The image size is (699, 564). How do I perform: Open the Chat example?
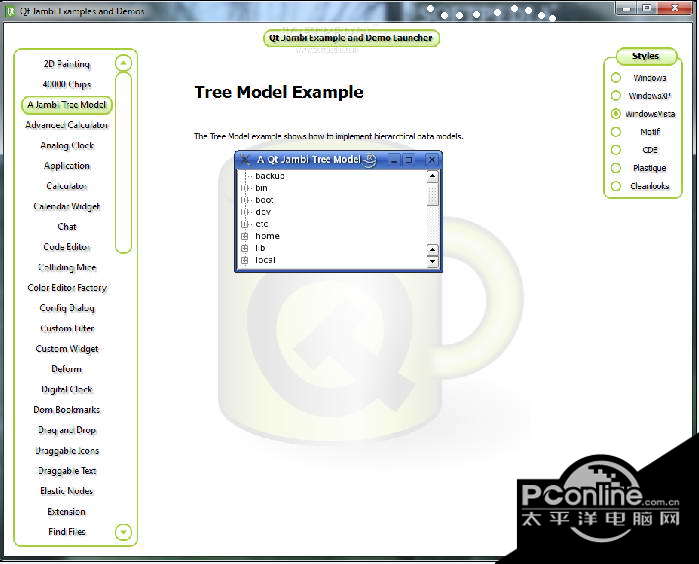(67, 226)
